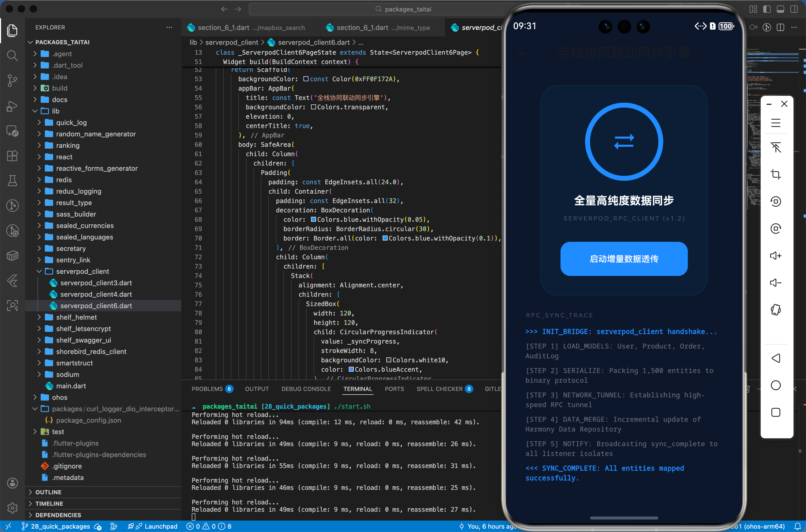806x532 pixels.
Task: Click emulator volume up icon
Action: (x=776, y=256)
